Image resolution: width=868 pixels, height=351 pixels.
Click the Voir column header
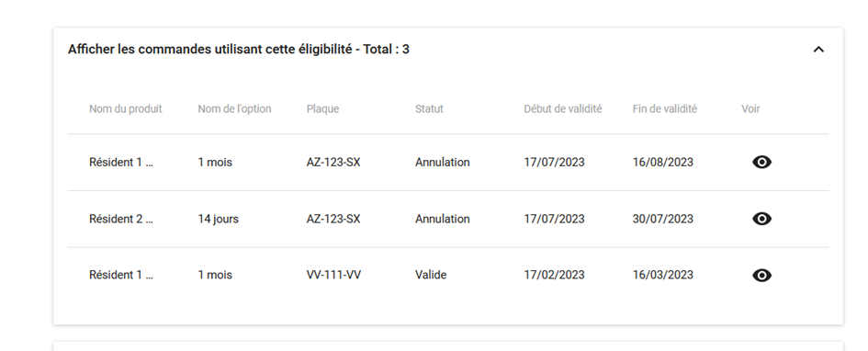tap(750, 109)
